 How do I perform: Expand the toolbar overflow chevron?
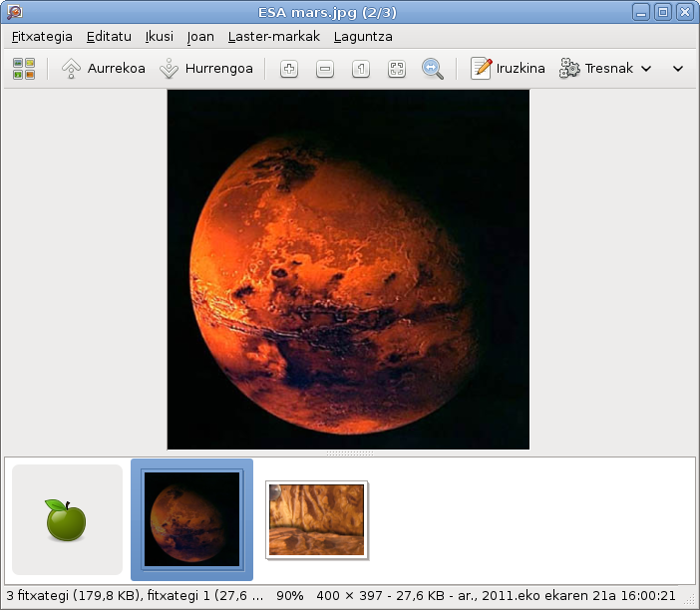click(x=678, y=69)
